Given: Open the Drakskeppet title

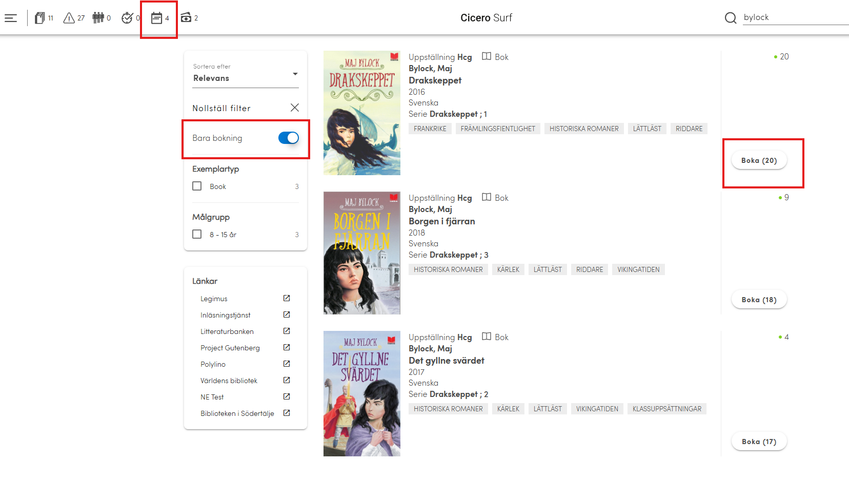Looking at the screenshot, I should 435,80.
